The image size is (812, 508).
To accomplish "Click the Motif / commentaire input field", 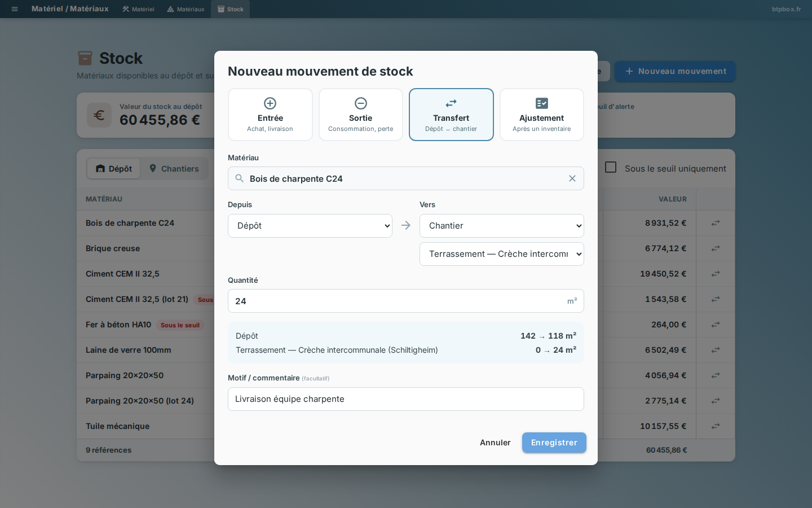I will click(x=406, y=399).
